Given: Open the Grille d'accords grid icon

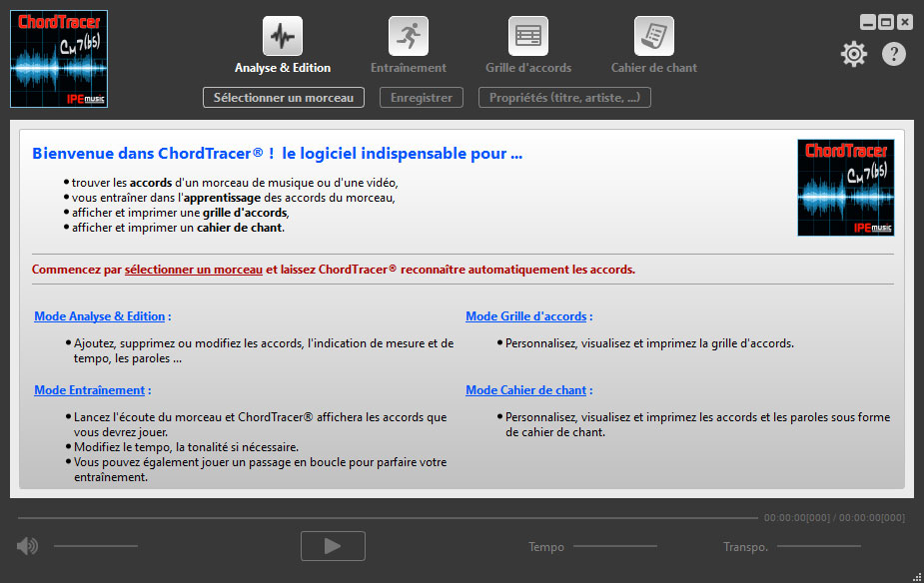Looking at the screenshot, I should click(x=528, y=36).
